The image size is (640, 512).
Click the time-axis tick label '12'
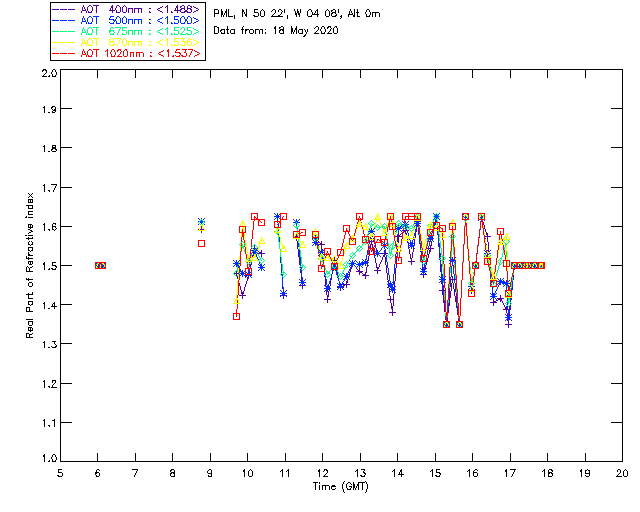tap(322, 473)
